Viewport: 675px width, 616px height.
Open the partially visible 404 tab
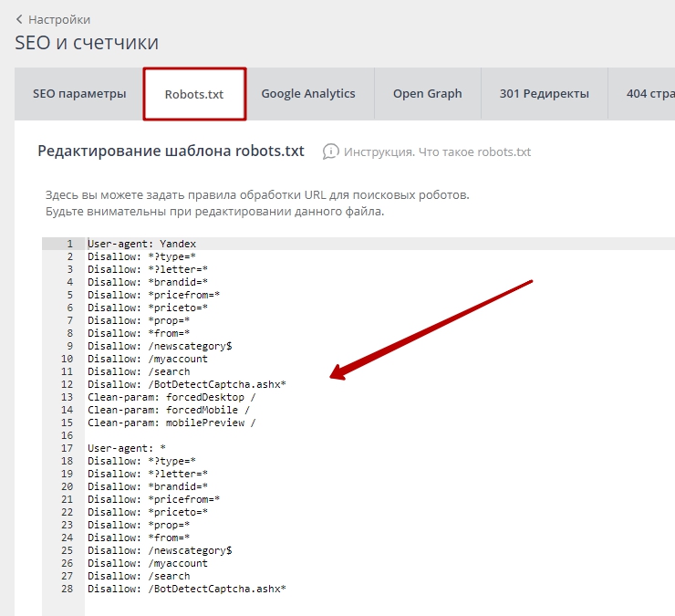[x=649, y=93]
